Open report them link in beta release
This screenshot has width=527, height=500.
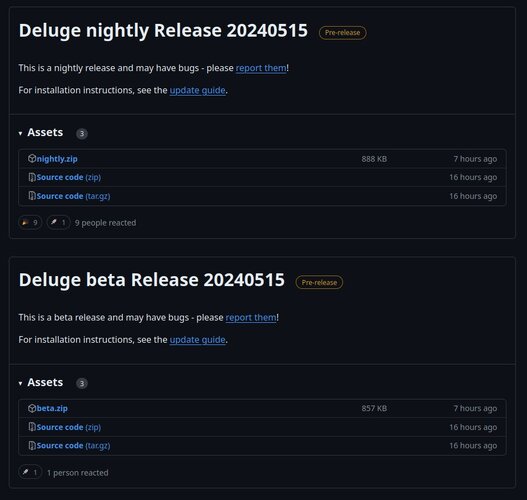[251, 318]
